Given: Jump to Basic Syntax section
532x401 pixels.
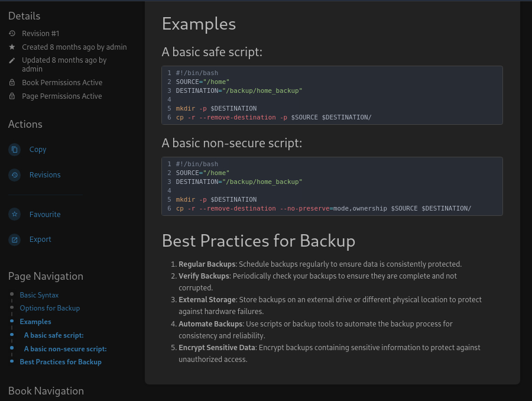Looking at the screenshot, I should click(39, 295).
